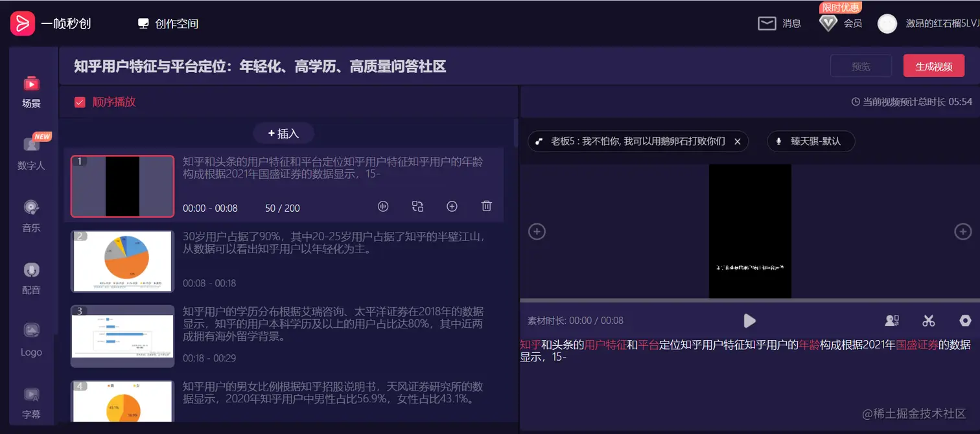Open the 会员 membership diamond icon

click(x=828, y=23)
